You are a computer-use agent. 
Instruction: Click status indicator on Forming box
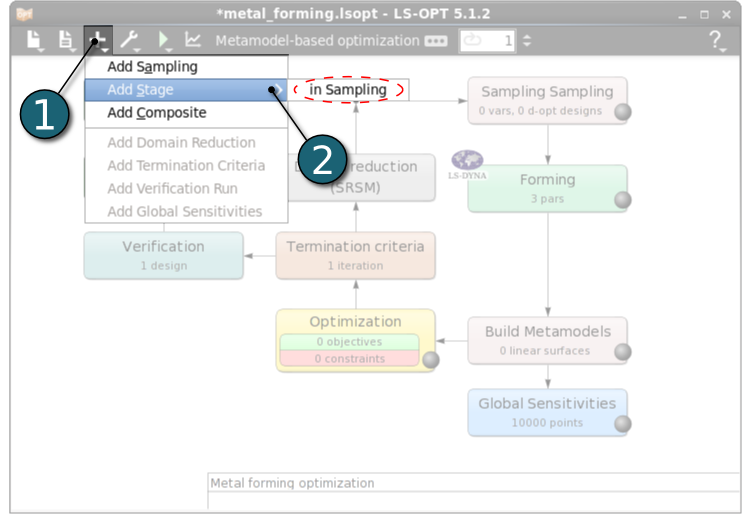pyautogui.click(x=623, y=200)
